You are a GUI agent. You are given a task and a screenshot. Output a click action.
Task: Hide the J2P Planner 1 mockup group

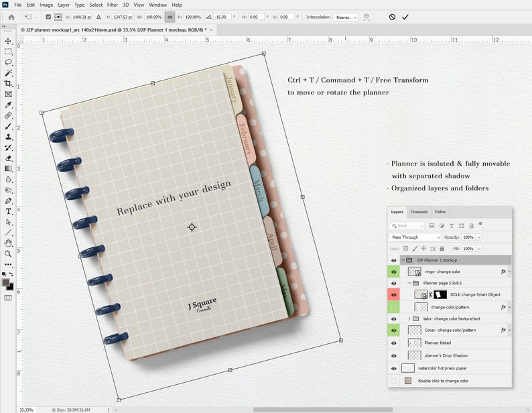pyautogui.click(x=393, y=261)
